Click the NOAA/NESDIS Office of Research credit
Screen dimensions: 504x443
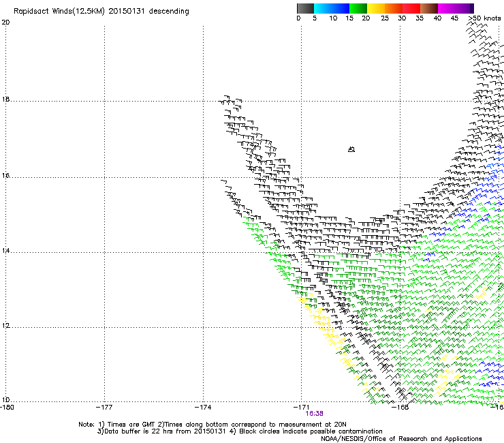(x=401, y=439)
